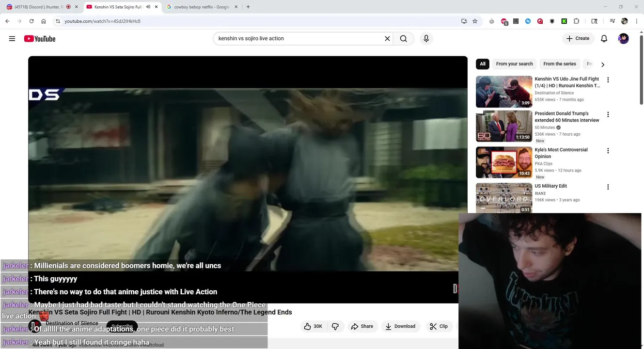The height and width of the screenshot is (349, 644).
Task: Select the 'All' filter chip
Action: pos(483,64)
